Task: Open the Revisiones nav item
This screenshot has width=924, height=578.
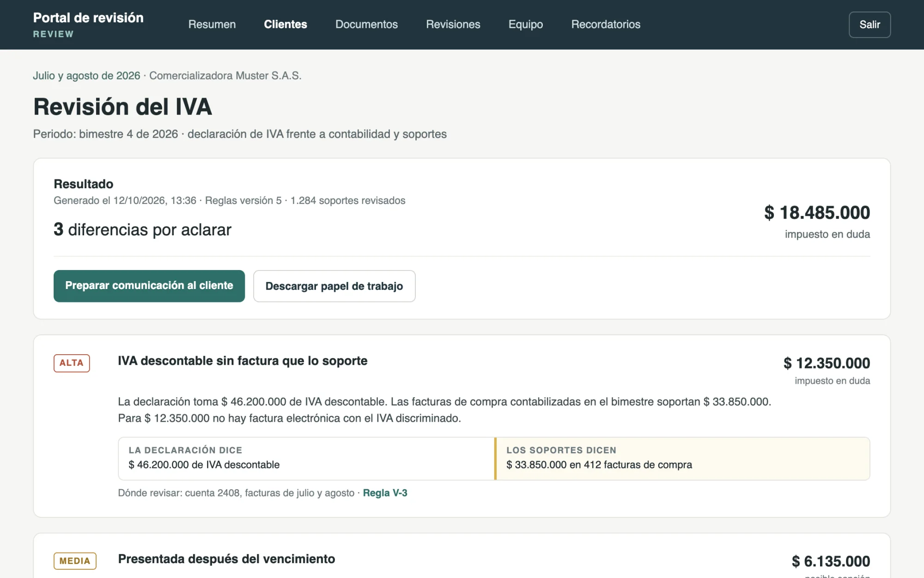Action: click(453, 25)
